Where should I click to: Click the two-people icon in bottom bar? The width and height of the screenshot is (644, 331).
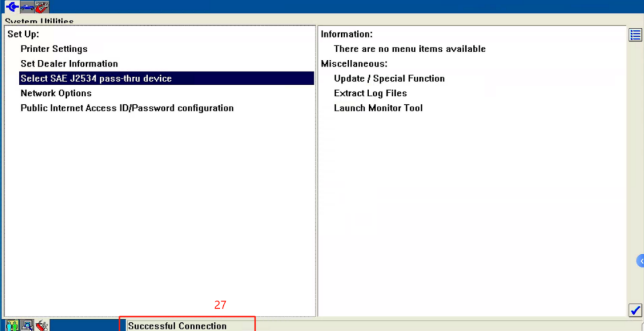pos(12,325)
